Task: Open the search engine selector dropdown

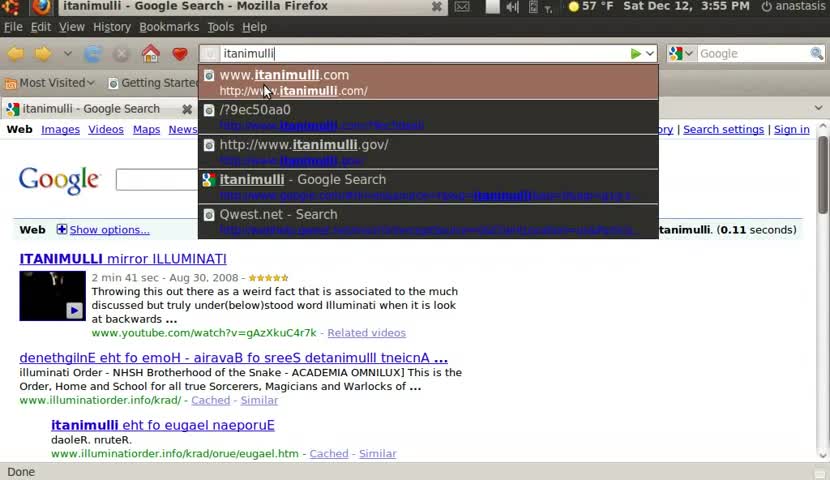Action: click(x=681, y=53)
